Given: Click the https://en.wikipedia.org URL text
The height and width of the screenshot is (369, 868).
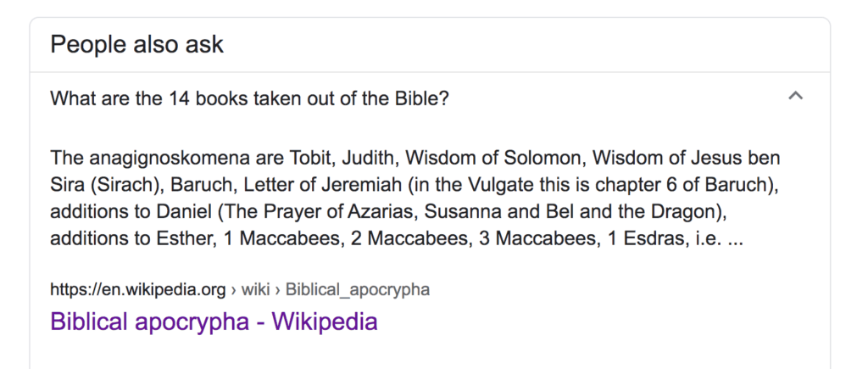Looking at the screenshot, I should pos(137,290).
